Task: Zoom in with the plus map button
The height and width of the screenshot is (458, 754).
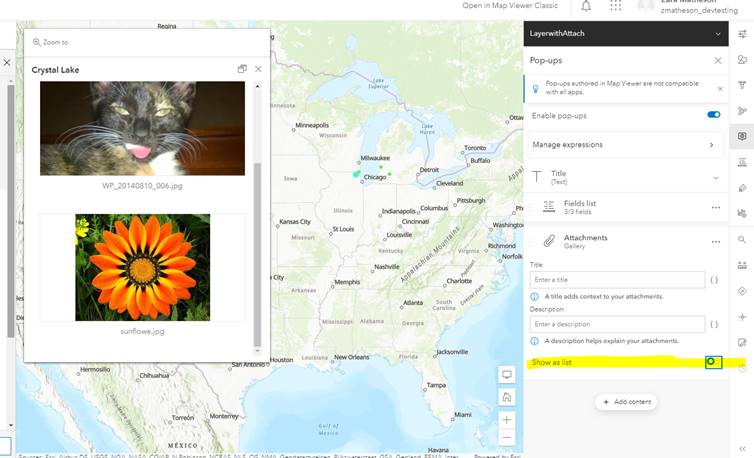Action: 506,420
